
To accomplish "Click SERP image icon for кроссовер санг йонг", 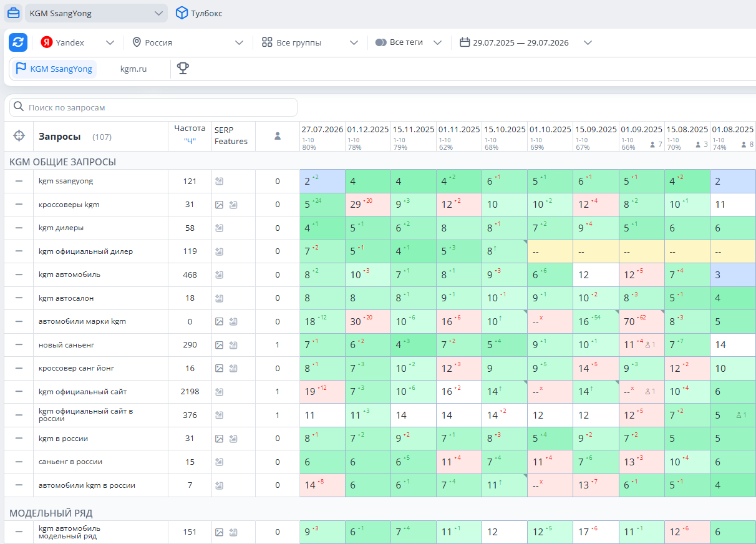I will click(x=219, y=368).
